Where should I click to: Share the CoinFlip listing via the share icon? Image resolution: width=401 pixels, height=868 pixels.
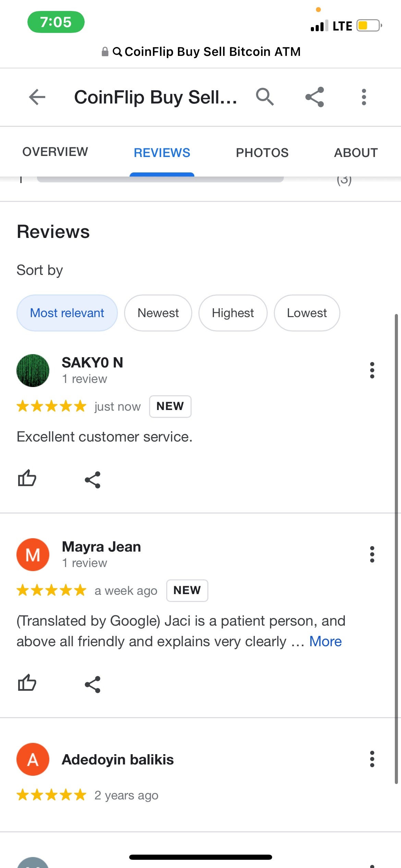pos(315,97)
